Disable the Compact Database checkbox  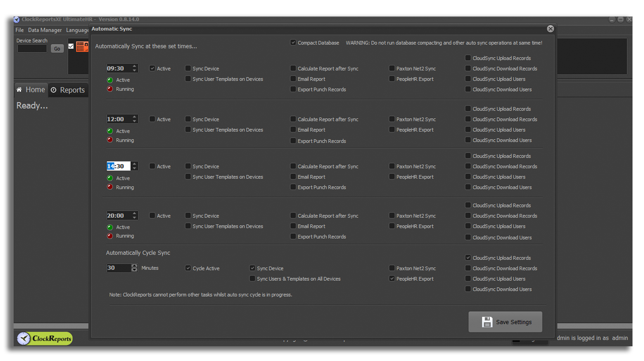[293, 43]
